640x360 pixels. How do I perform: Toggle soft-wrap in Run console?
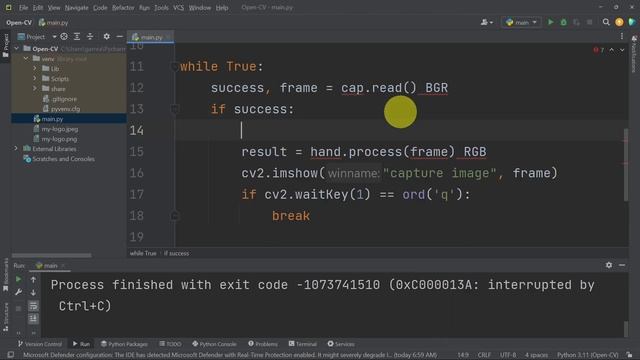(33, 306)
